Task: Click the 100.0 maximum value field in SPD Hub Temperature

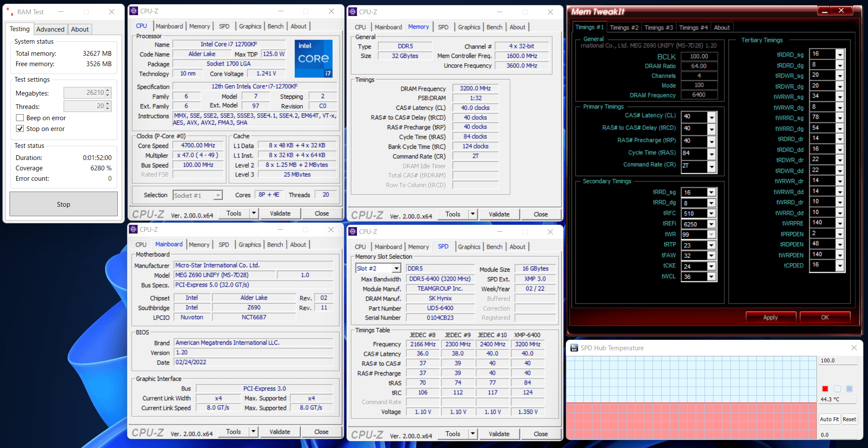Action: [838, 361]
